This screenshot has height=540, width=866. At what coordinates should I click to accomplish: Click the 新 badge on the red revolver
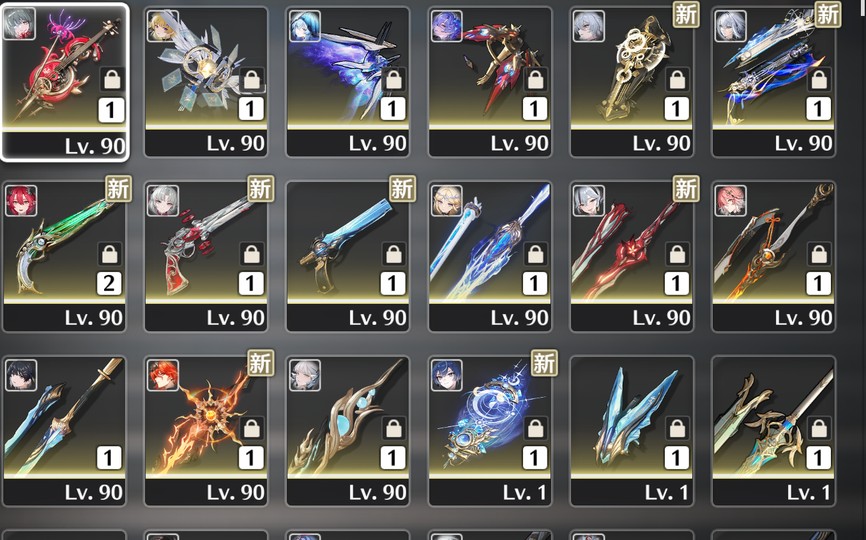(260, 189)
